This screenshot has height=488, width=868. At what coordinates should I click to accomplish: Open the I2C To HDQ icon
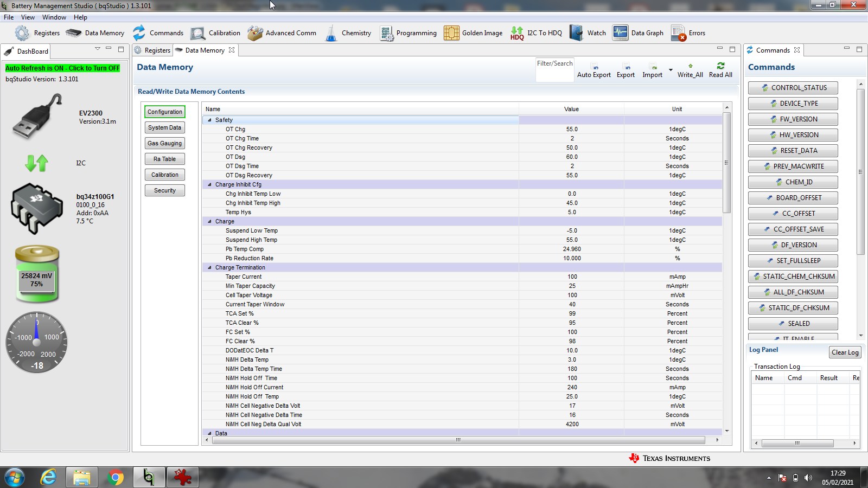tap(517, 33)
